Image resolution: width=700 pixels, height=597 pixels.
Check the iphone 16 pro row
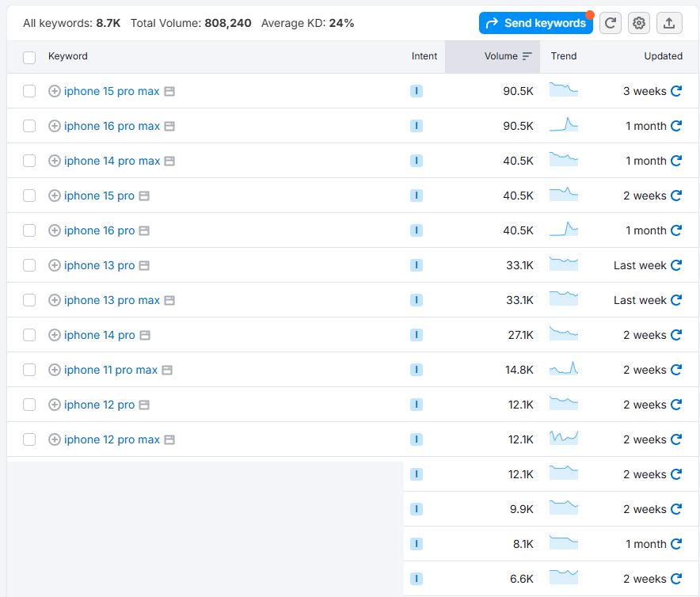[x=29, y=230]
